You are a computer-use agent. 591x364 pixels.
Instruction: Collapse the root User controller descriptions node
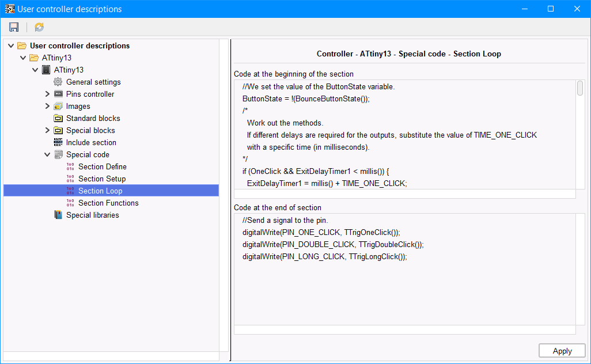click(11, 45)
